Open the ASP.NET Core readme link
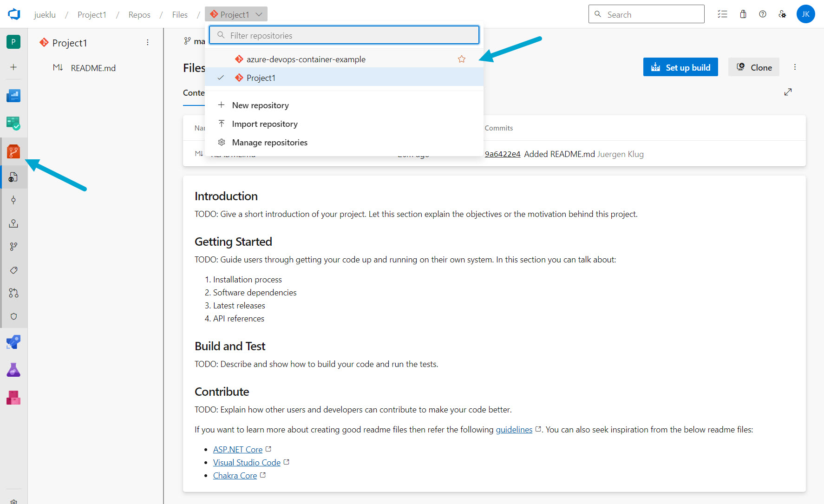This screenshot has width=824, height=504. pos(238,450)
